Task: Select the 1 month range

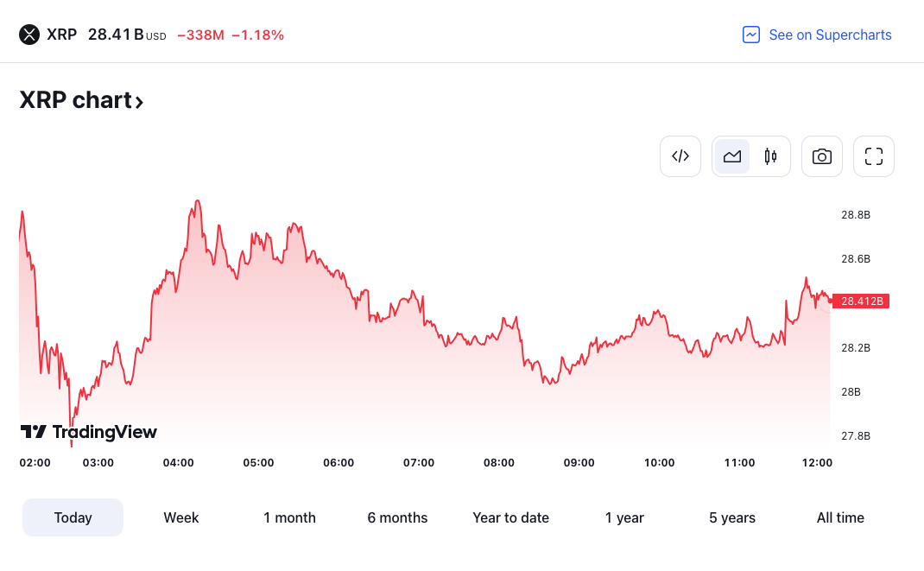Action: (x=289, y=517)
